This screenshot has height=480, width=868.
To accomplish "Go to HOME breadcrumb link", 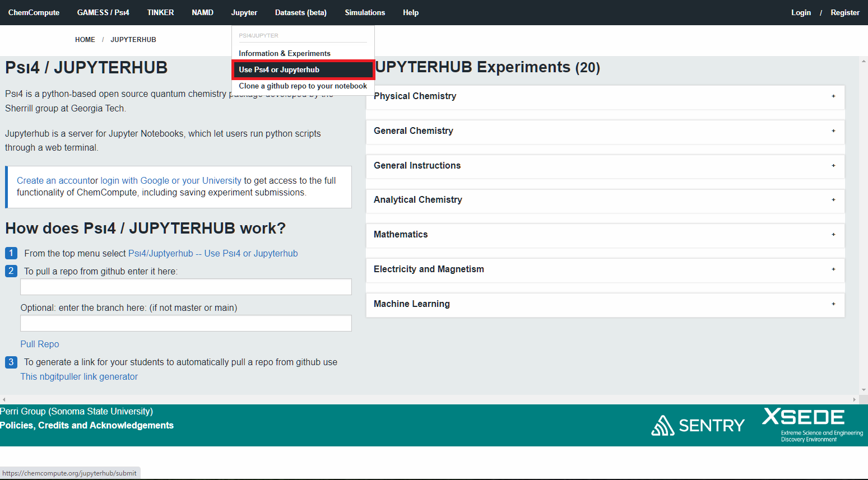I will [85, 40].
